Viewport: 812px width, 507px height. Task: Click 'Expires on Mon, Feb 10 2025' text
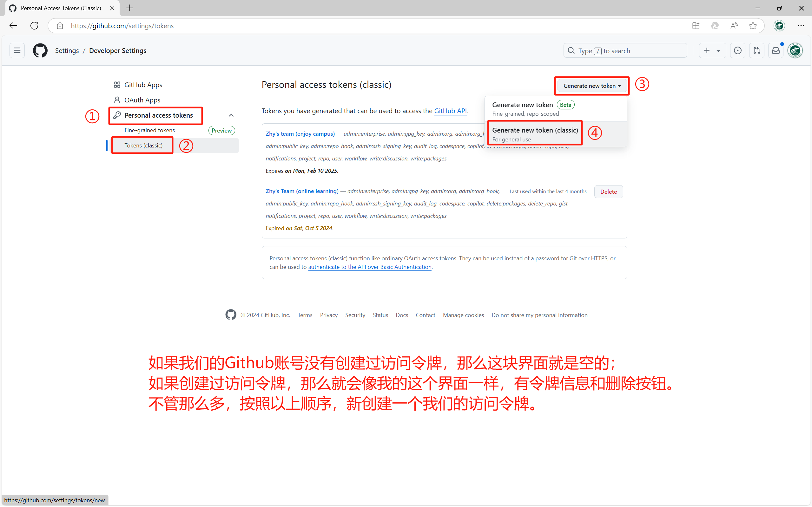pos(302,171)
